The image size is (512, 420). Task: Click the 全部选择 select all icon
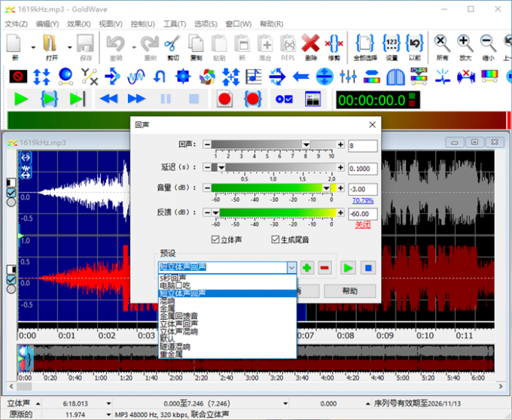pyautogui.click(x=364, y=44)
